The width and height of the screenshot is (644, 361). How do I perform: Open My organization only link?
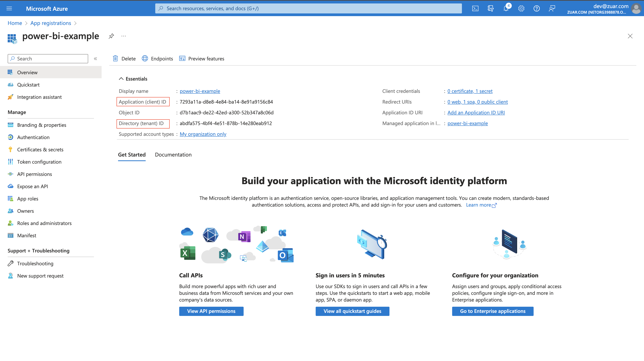click(x=203, y=134)
